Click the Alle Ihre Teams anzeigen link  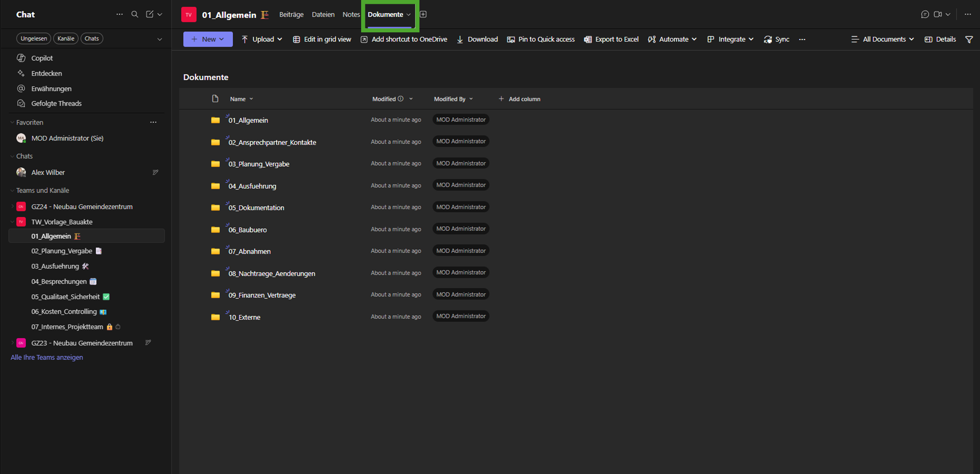click(x=47, y=357)
